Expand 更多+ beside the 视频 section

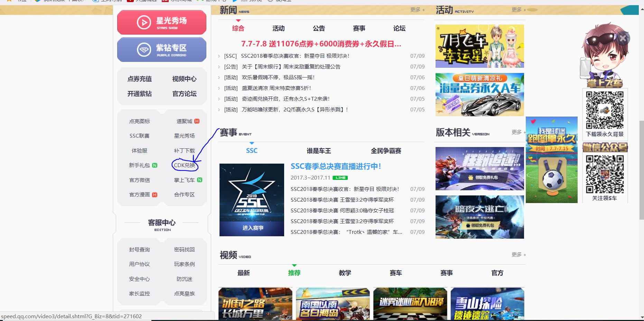pos(518,255)
